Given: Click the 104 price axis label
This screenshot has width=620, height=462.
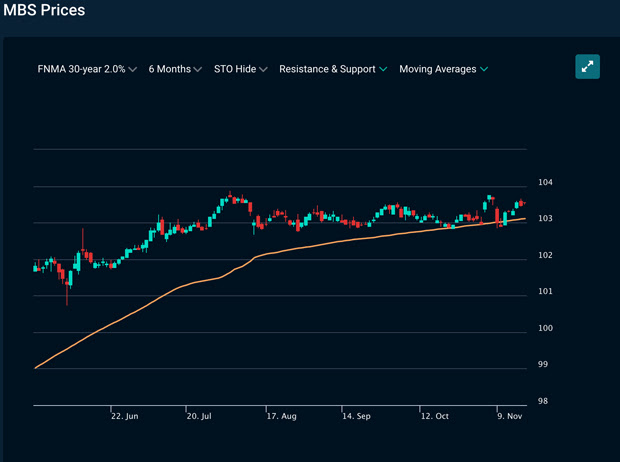Looking at the screenshot, I should pos(545,182).
